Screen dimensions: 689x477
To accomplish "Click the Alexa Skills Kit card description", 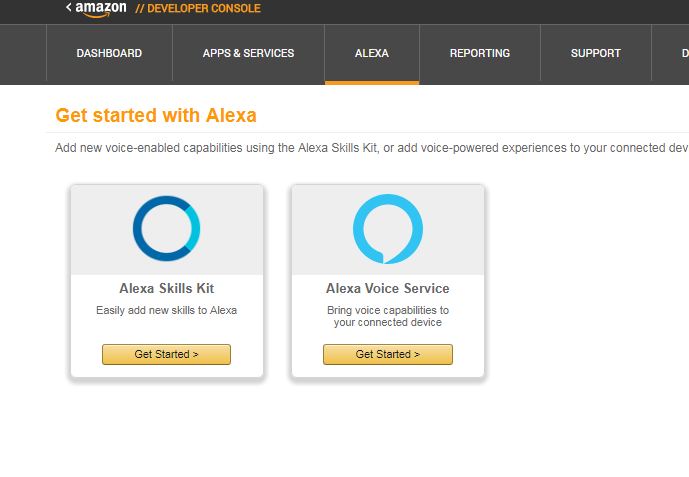I will click(167, 310).
